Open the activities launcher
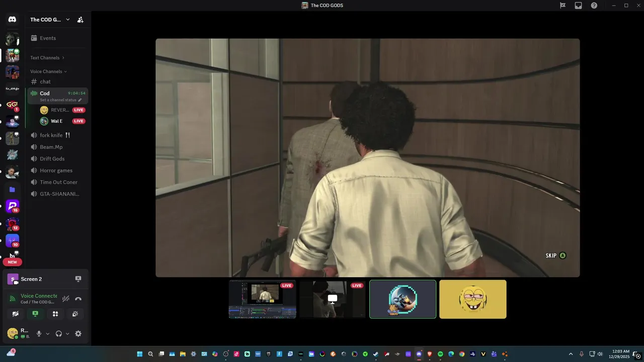Viewport: 644px width, 362px height. [55, 314]
